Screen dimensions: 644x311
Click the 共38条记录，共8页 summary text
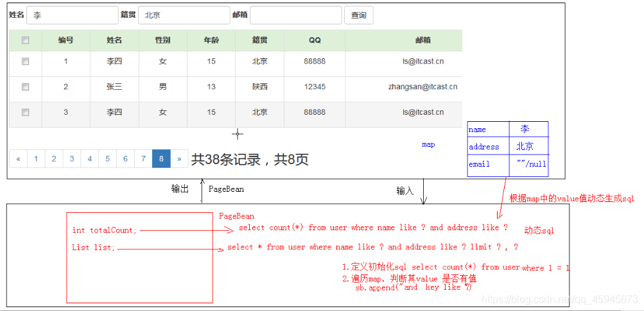click(249, 159)
